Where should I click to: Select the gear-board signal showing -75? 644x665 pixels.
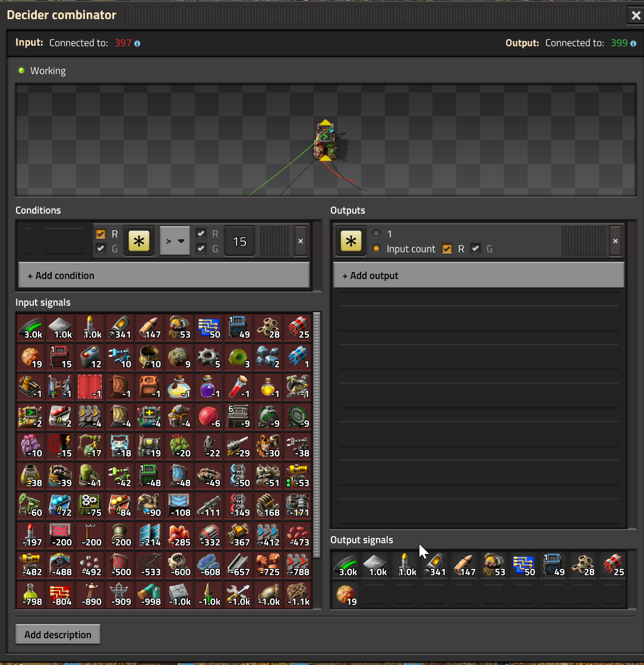click(x=90, y=505)
